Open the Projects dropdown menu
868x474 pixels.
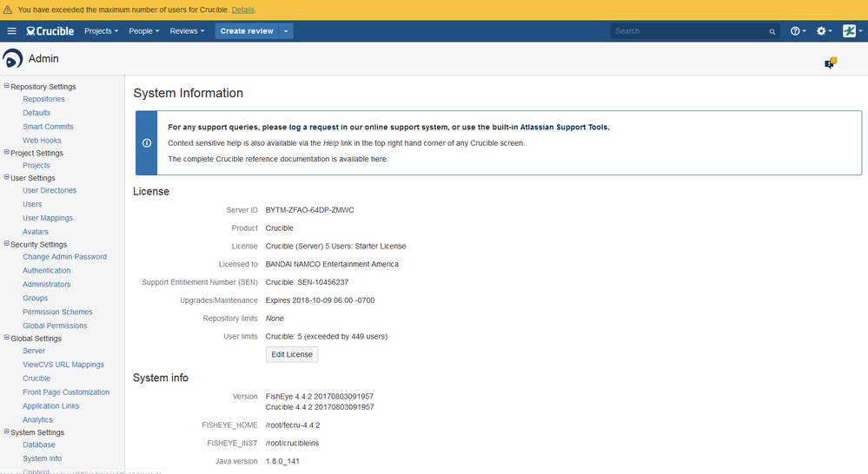click(x=102, y=31)
